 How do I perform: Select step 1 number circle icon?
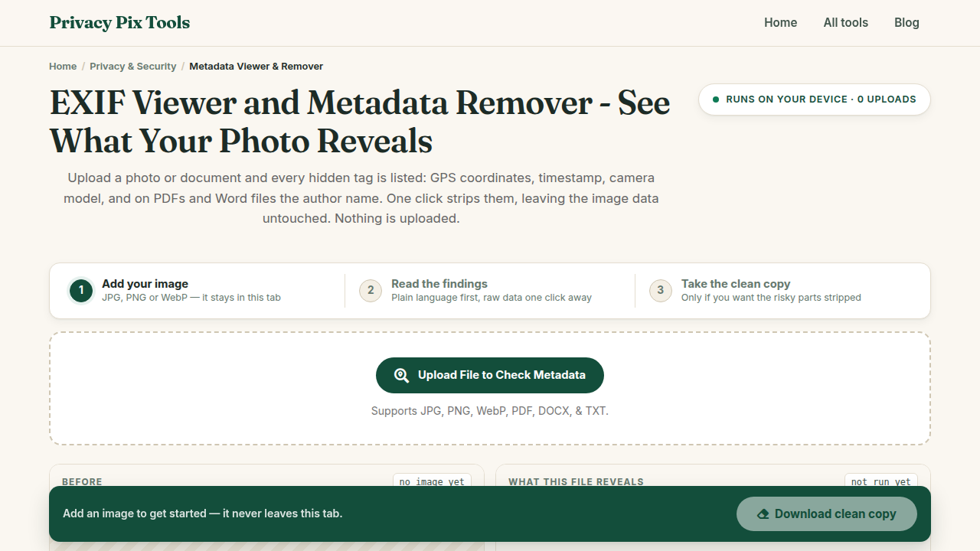[x=81, y=291]
